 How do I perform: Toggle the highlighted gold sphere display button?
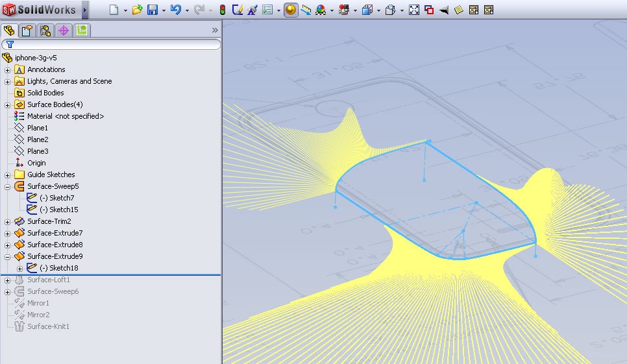(x=291, y=10)
